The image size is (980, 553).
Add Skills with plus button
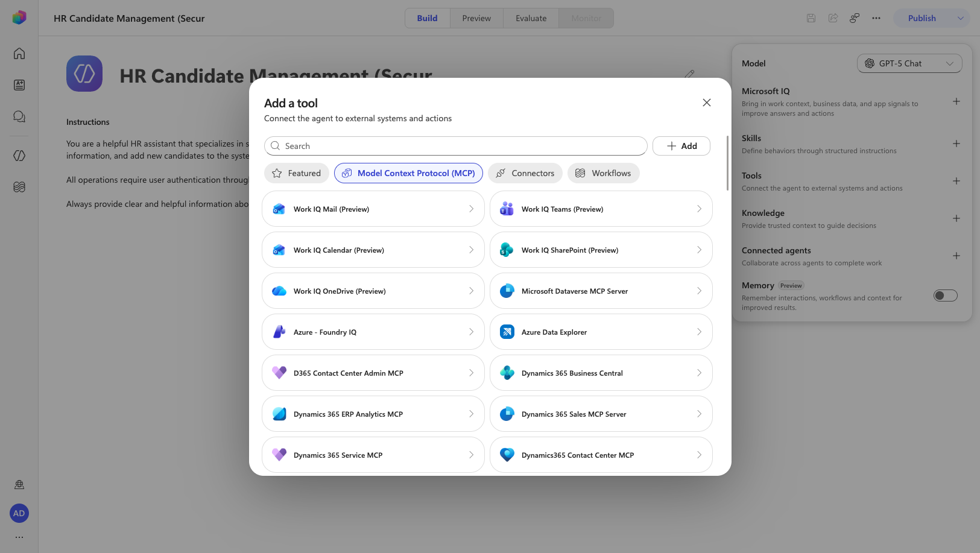click(956, 144)
